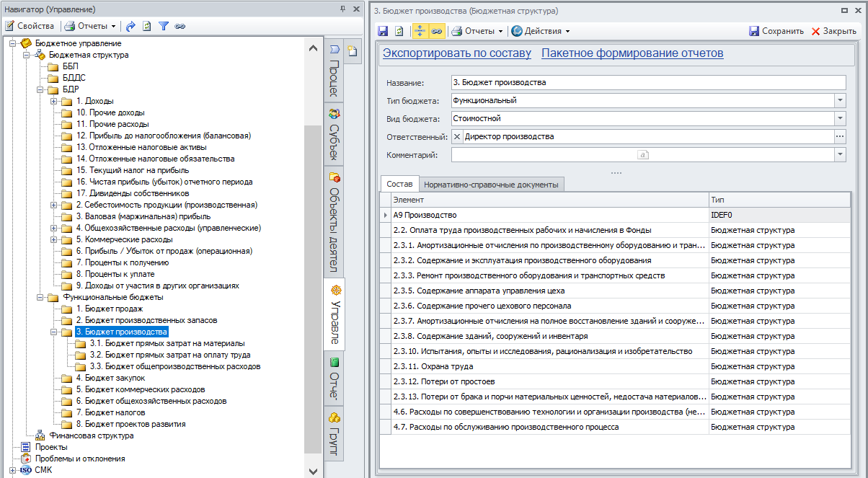Toggle the highlighted link button in budget toolbar
868x478 pixels.
coord(436,31)
